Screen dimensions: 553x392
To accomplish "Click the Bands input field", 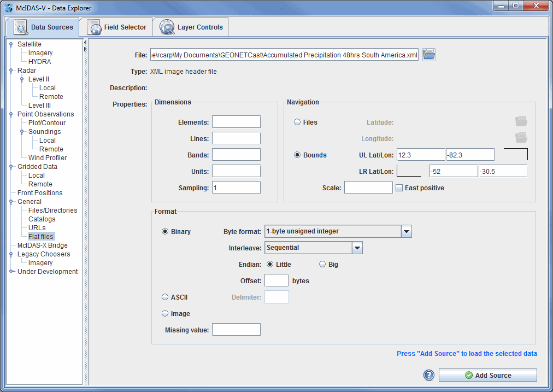I will click(236, 155).
